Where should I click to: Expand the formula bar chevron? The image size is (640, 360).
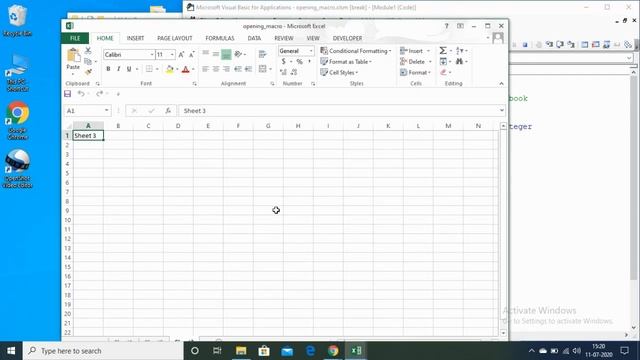[502, 111]
